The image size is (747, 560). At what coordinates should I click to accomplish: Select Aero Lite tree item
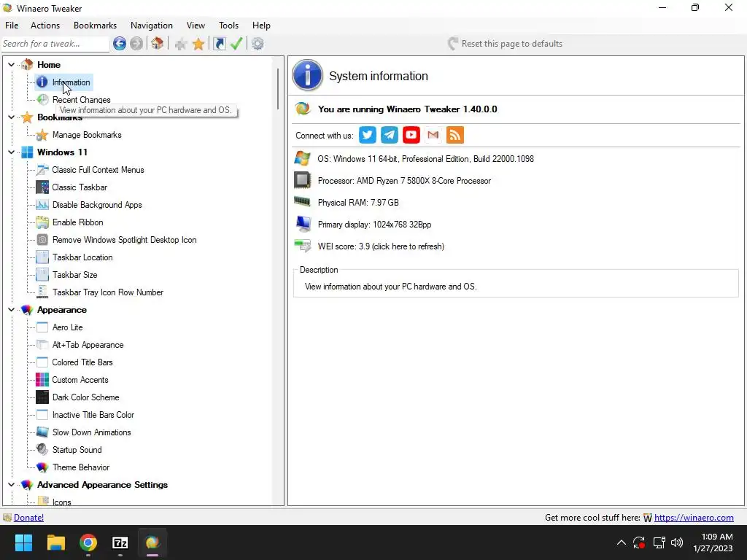(x=68, y=327)
